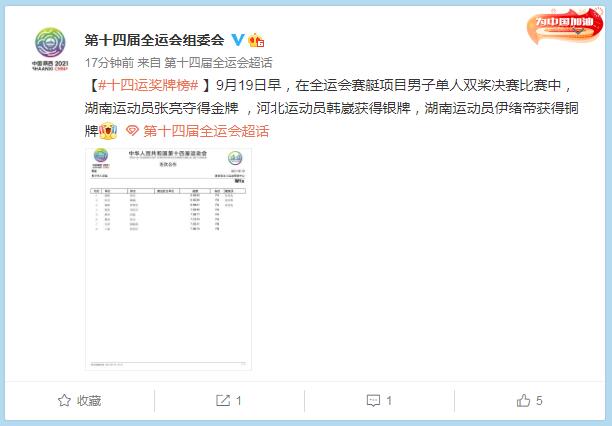Click the 17分钟前 timestamp
The image size is (612, 426).
109,62
